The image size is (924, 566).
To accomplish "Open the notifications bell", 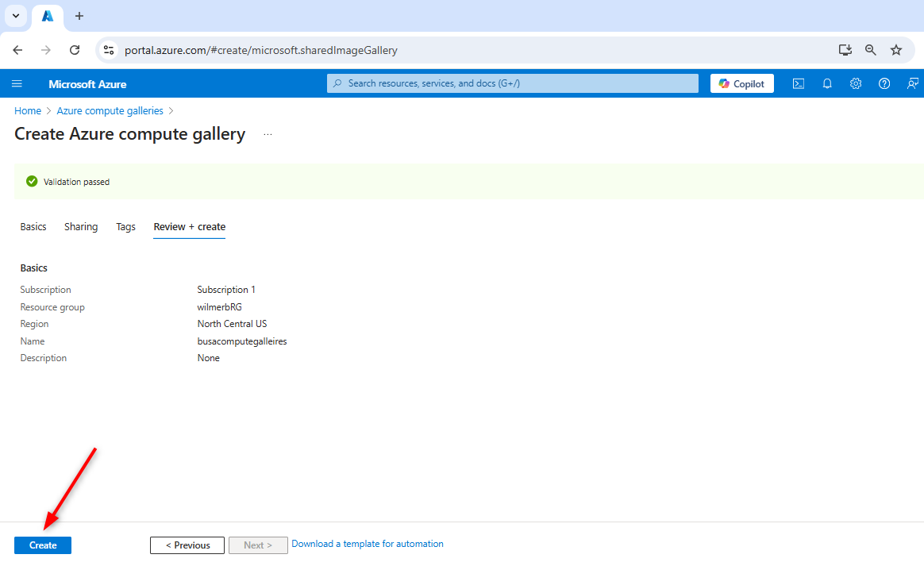I will pyautogui.click(x=827, y=83).
